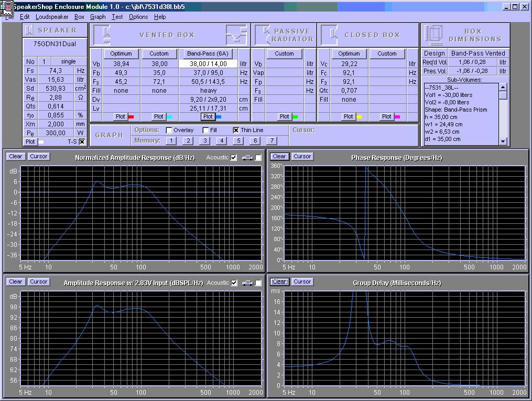Click the Design value Band-Pass Vented

tap(478, 53)
